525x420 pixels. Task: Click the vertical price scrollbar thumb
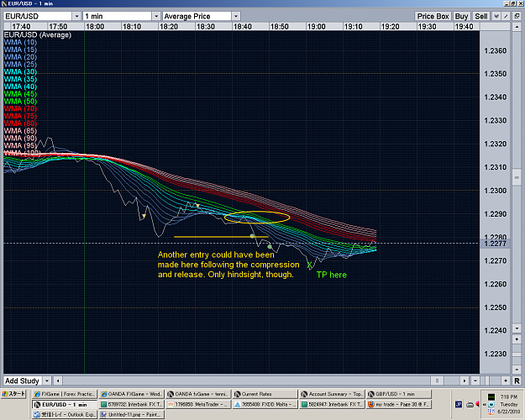[x=517, y=177]
